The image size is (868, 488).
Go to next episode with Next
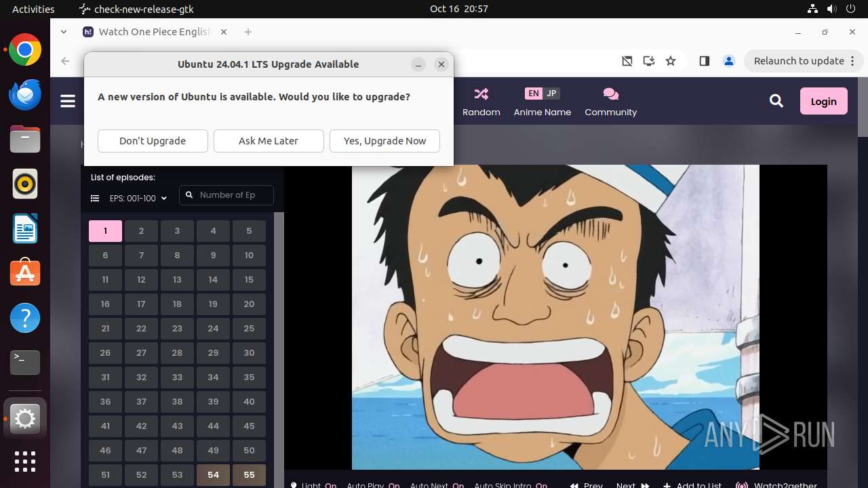[632, 485]
